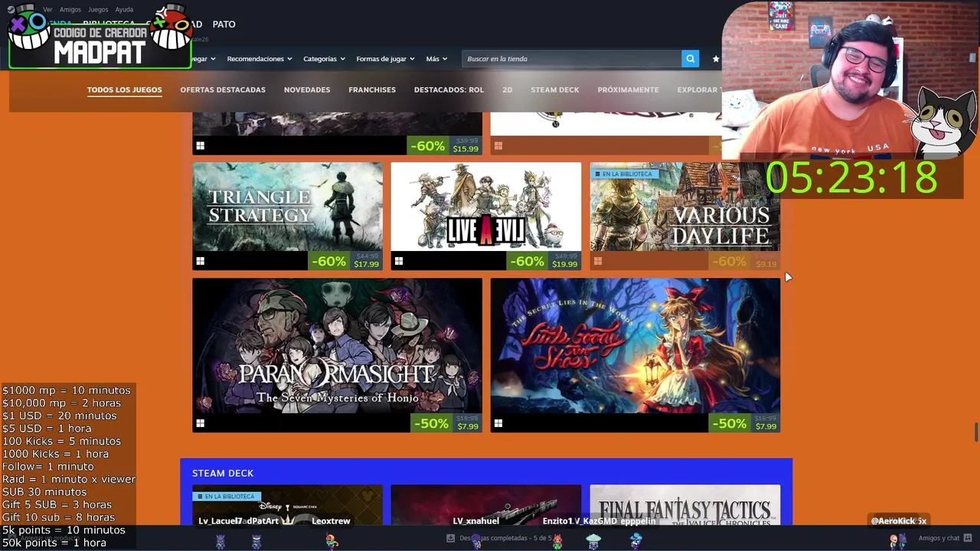Click the Windows icon on the -60% $15.99 card
Image resolution: width=980 pixels, height=551 pixels.
click(x=200, y=145)
